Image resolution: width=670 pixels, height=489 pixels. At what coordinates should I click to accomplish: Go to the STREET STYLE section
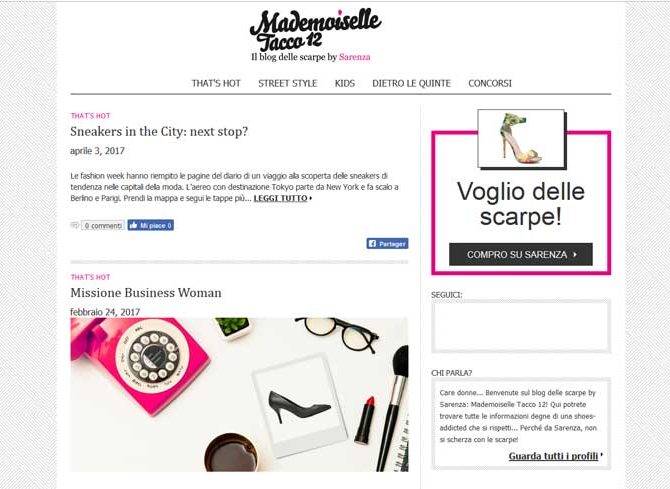coord(288,83)
